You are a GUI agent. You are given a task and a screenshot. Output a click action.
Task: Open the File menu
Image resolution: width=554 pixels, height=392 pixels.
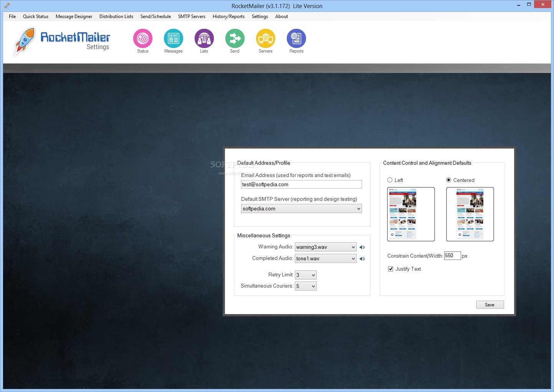[12, 17]
